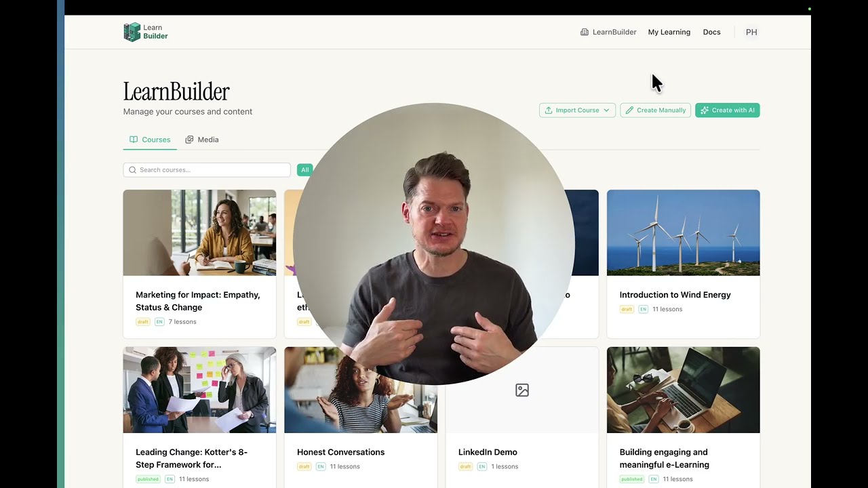Click the draft badge on Marketing for Impact

[143, 322]
